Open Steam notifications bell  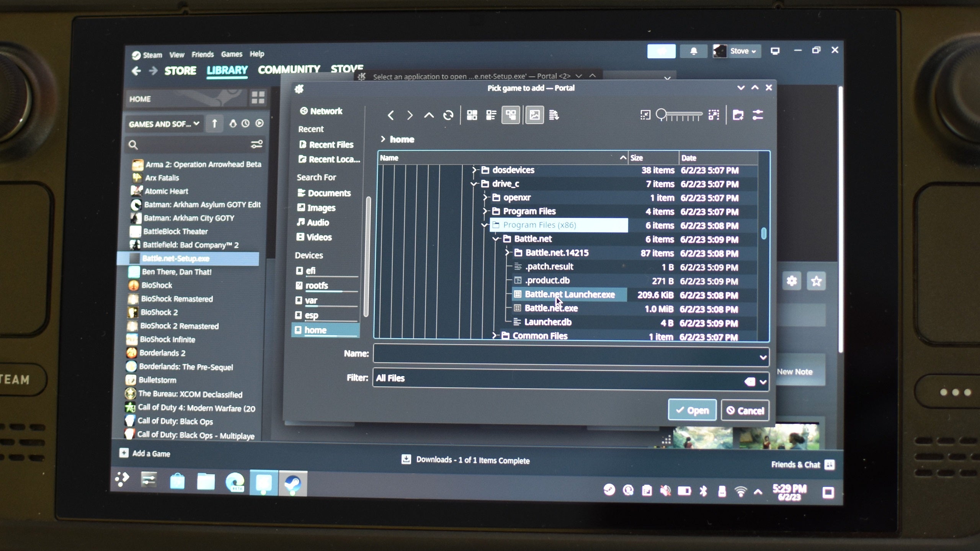(693, 51)
